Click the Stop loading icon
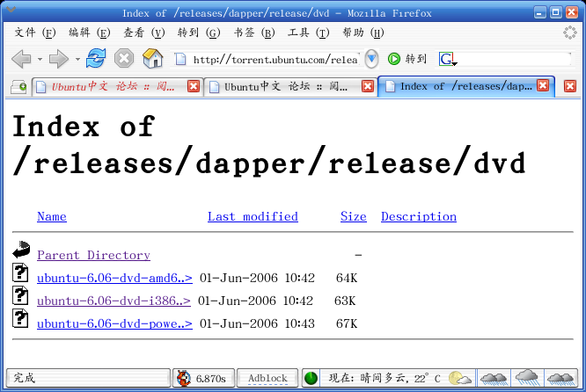This screenshot has width=586, height=392. [x=124, y=59]
